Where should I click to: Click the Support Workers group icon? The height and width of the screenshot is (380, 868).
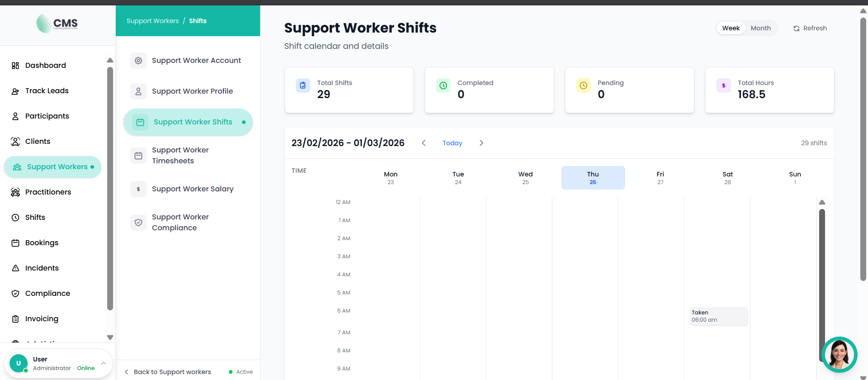coord(17,167)
